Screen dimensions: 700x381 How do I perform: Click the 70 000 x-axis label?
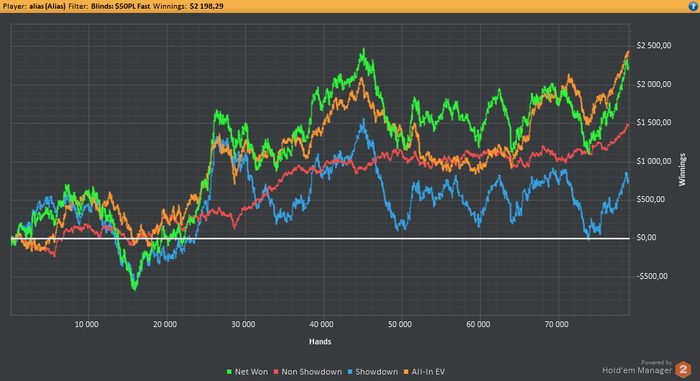(557, 324)
